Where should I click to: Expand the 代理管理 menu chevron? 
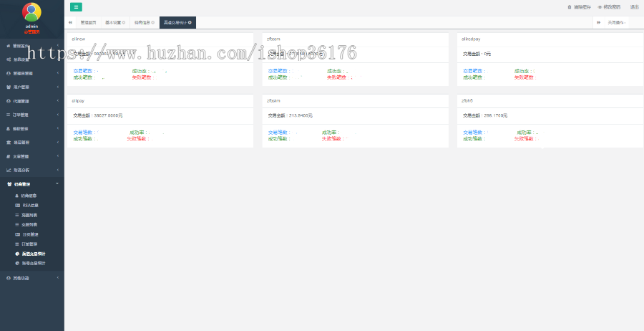click(57, 101)
